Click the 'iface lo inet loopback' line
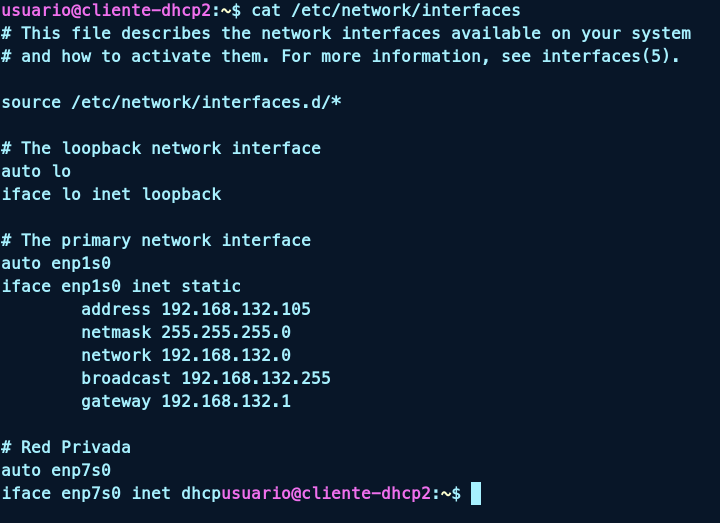 111,194
